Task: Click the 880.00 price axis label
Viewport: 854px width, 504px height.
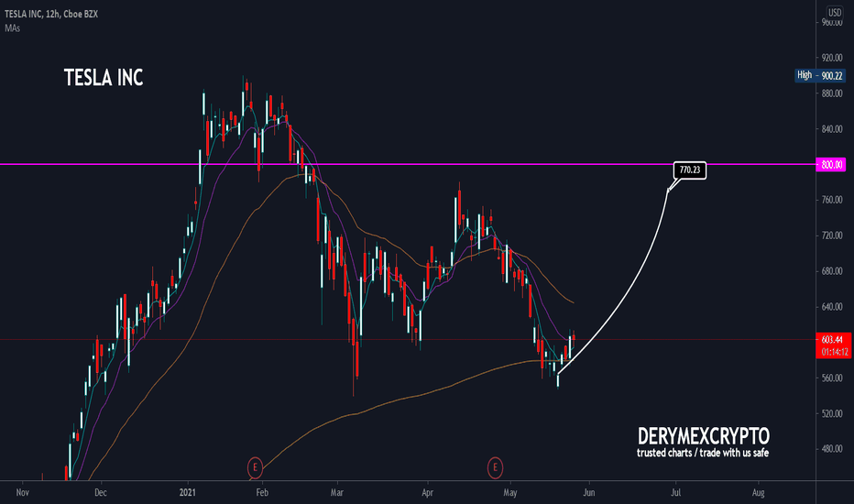Action: pos(832,93)
